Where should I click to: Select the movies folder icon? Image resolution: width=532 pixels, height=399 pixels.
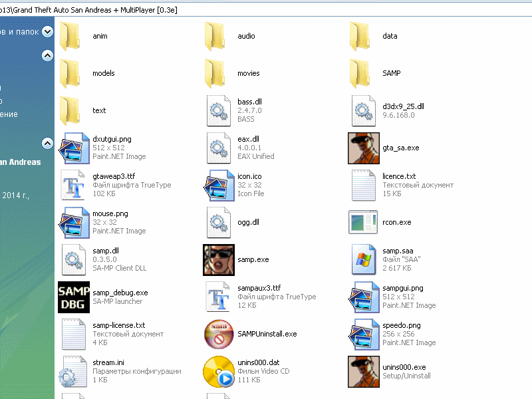[215, 73]
